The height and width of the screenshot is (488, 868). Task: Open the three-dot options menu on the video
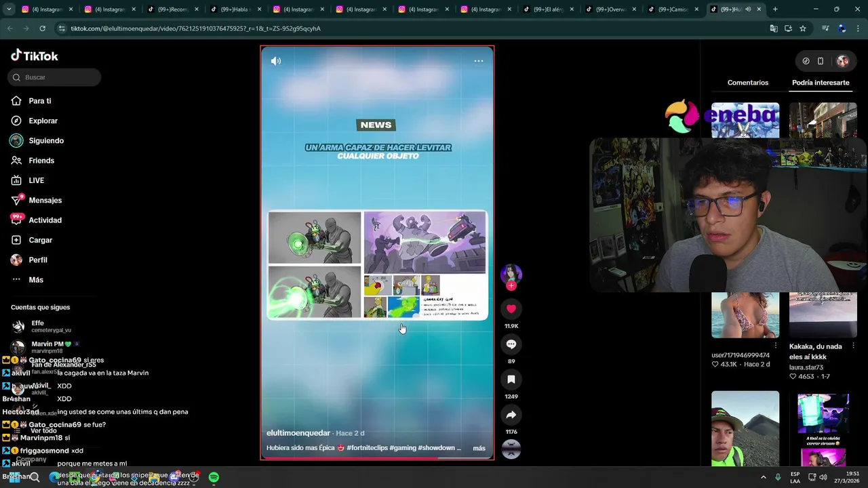pos(479,61)
